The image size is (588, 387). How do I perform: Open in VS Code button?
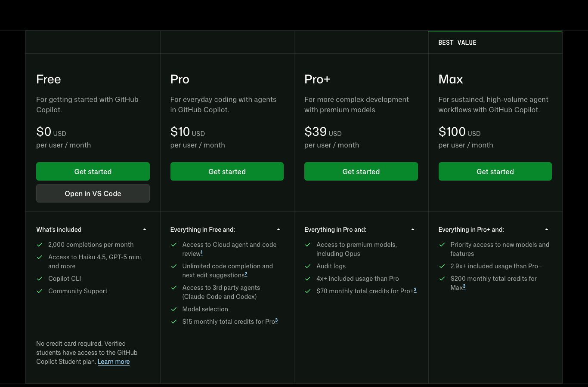point(93,193)
